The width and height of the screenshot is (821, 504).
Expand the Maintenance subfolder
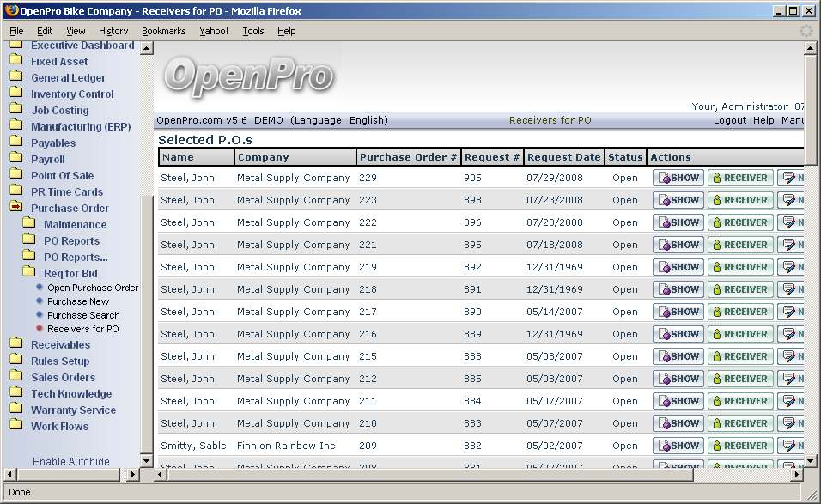click(75, 225)
